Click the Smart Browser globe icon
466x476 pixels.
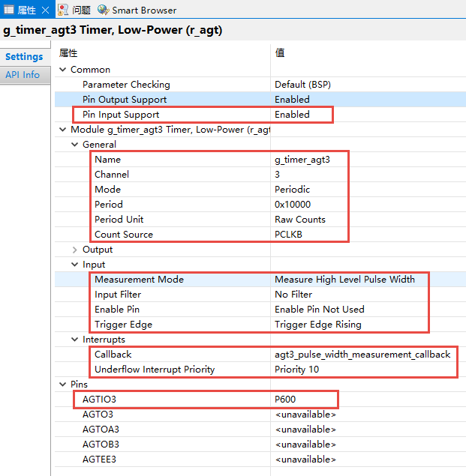pyautogui.click(x=104, y=10)
